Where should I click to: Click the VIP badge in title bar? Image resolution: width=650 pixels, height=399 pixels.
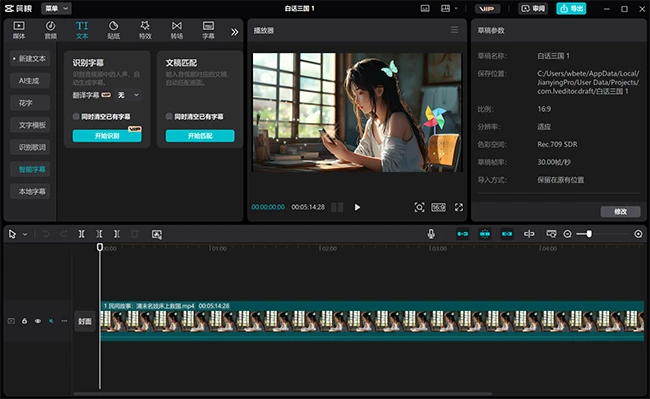coord(487,9)
